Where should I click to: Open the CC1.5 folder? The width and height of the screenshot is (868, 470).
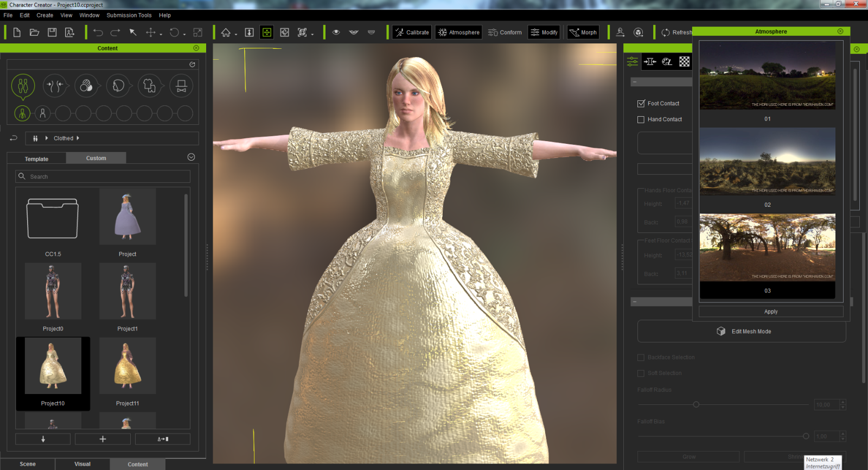[53, 218]
